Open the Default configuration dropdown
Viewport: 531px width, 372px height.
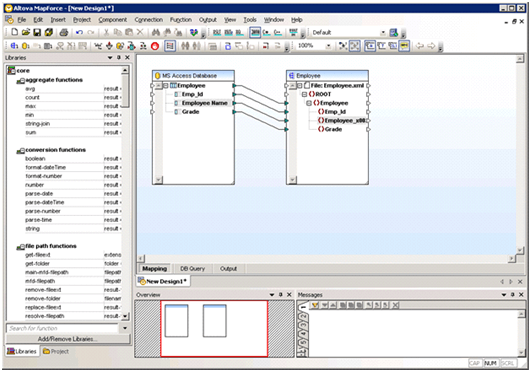[383, 33]
